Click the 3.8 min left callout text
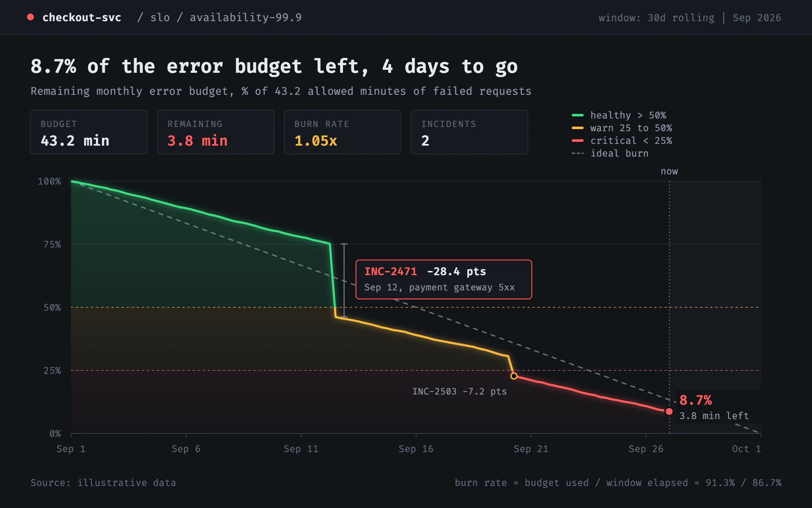Viewport: 812px width, 508px height. 714,416
